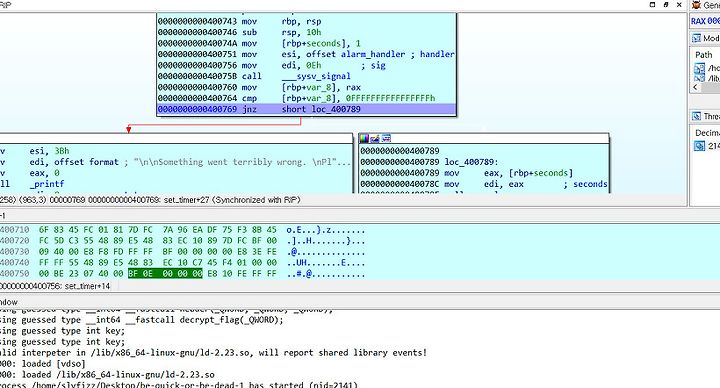Open node color picker on loc_400789 block
This screenshot has height=388, width=720.
[x=364, y=138]
